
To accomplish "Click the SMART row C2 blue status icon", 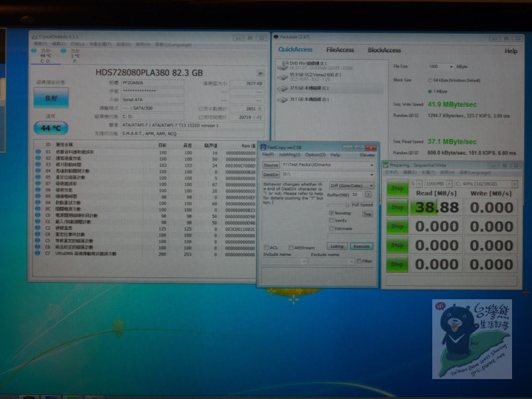I will click(38, 228).
